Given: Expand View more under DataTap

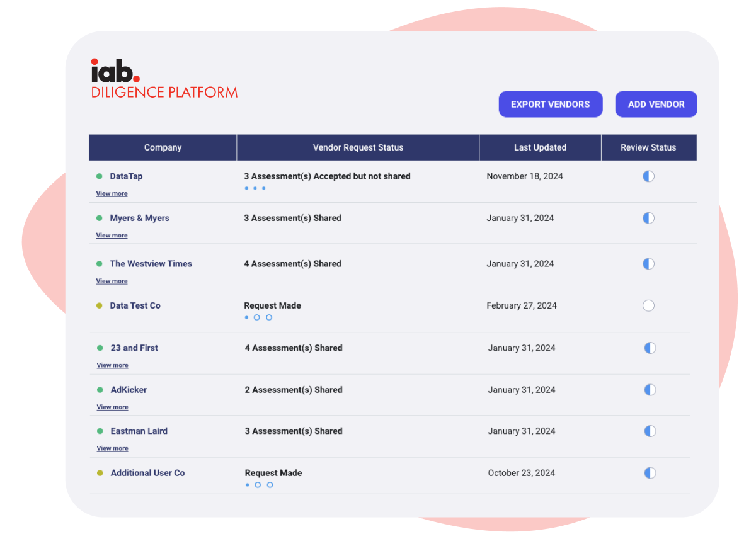Looking at the screenshot, I should click(112, 194).
